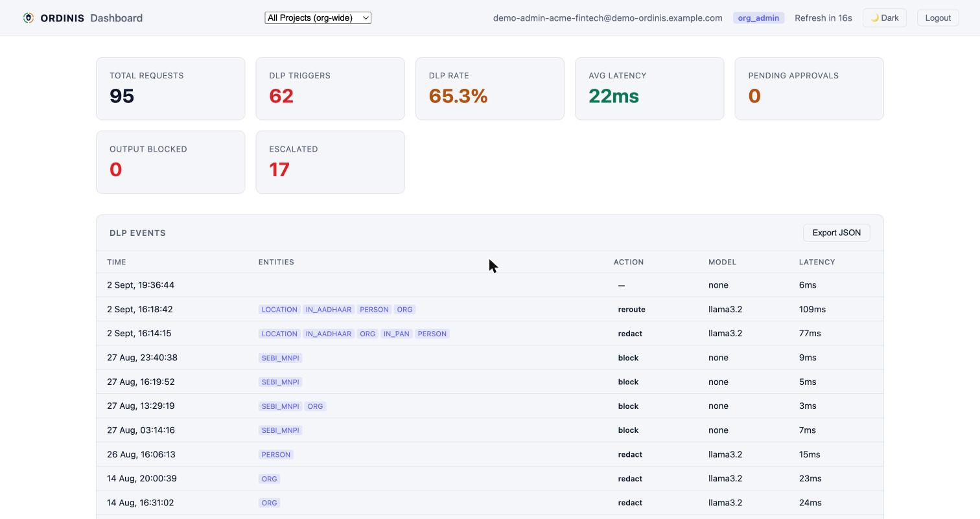Open the All Projects (org-wide) dropdown
The image size is (980, 519).
coord(318,17)
